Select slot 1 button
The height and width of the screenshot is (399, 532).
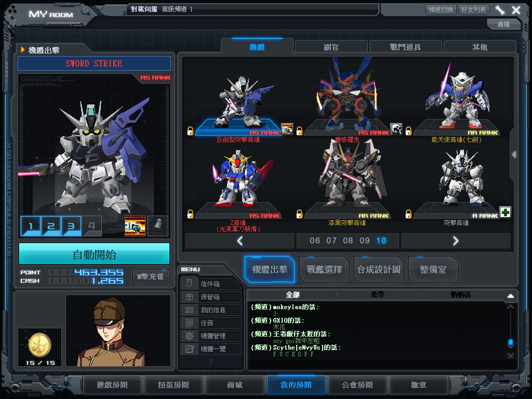coord(31,225)
